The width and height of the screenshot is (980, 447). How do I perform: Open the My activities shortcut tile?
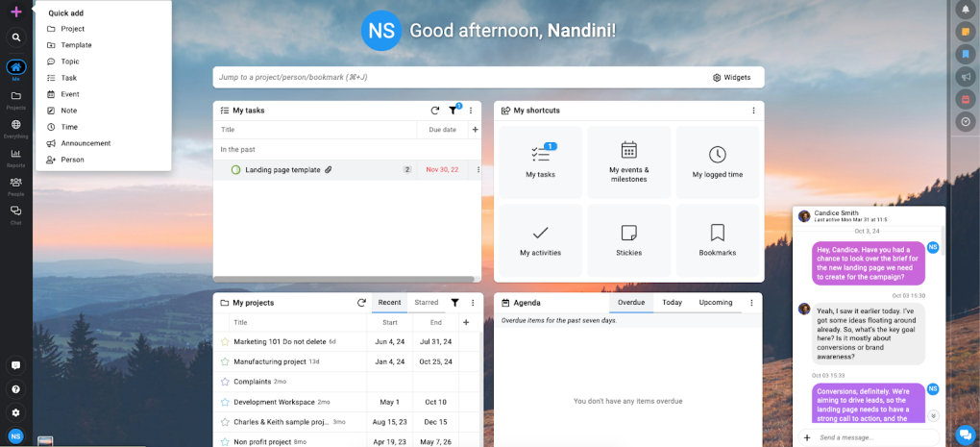[x=540, y=240]
